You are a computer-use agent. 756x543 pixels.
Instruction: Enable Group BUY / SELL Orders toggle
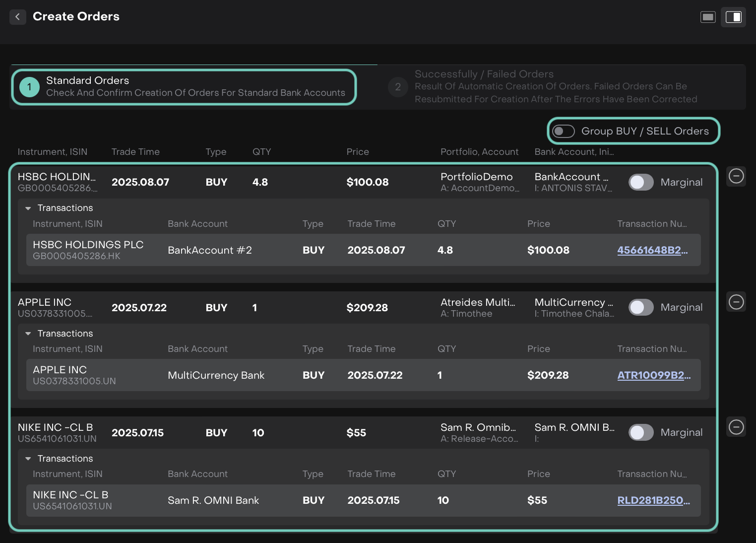pyautogui.click(x=564, y=131)
